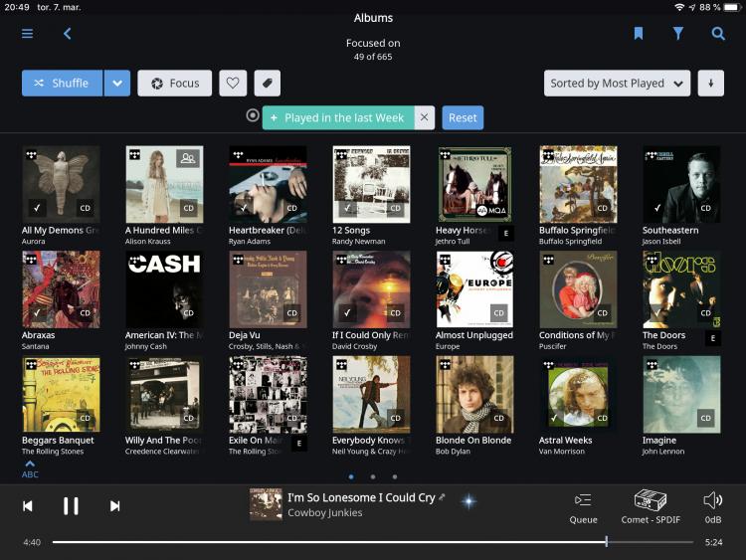
Task: Open the filter funnel icon
Action: (x=678, y=33)
